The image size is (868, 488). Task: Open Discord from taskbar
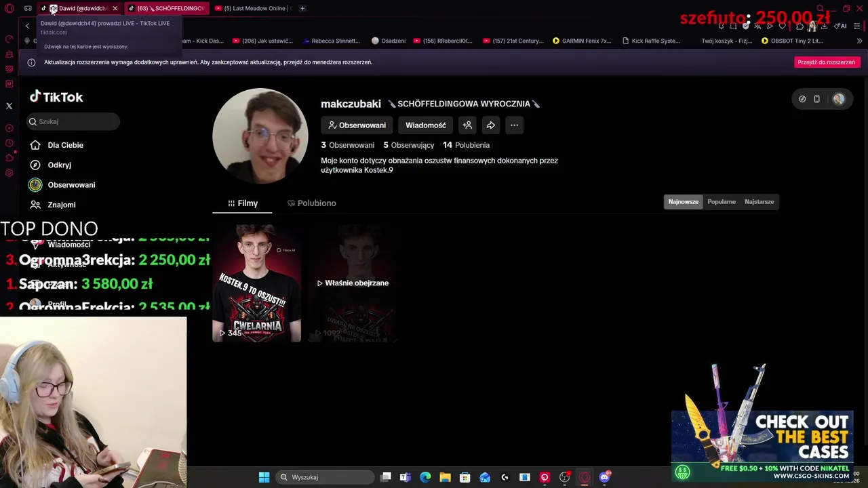604,477
